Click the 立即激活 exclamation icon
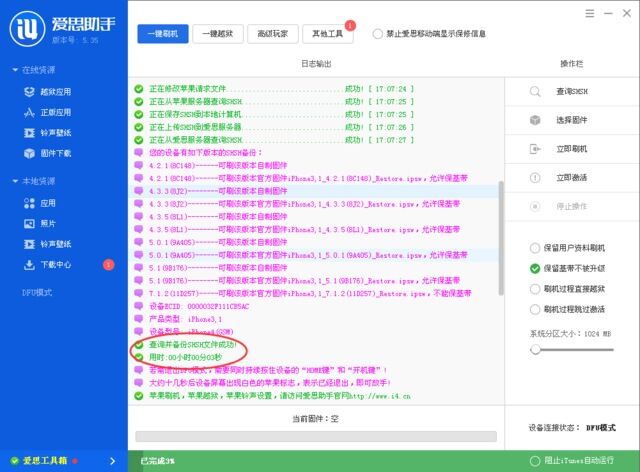This screenshot has width=640, height=472. [x=535, y=178]
